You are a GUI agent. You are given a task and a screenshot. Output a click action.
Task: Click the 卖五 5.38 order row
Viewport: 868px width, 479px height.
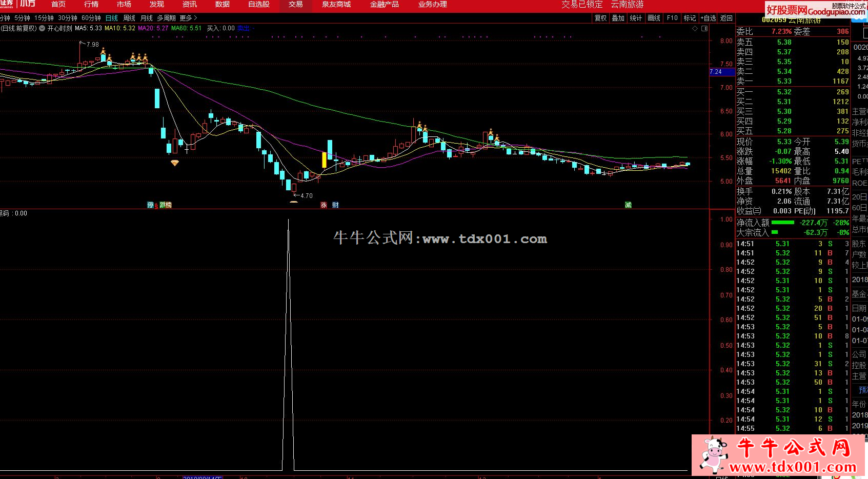(x=793, y=42)
